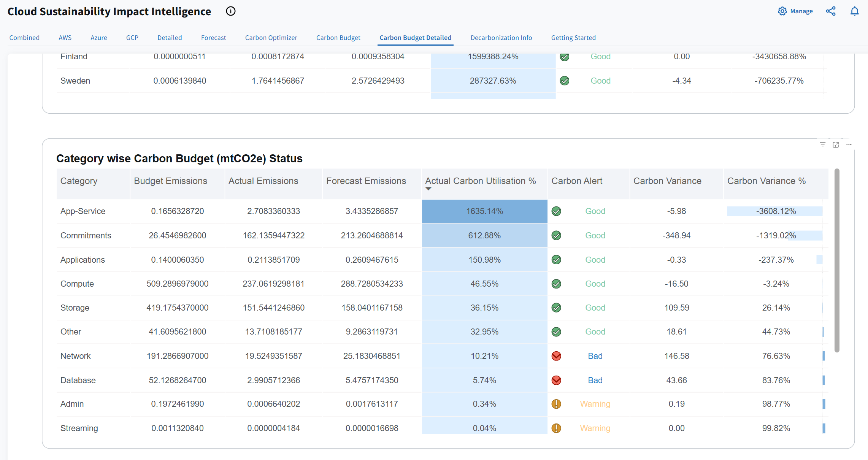Toggle sort arrow under Actual Carbon Utilisation %

(x=428, y=189)
